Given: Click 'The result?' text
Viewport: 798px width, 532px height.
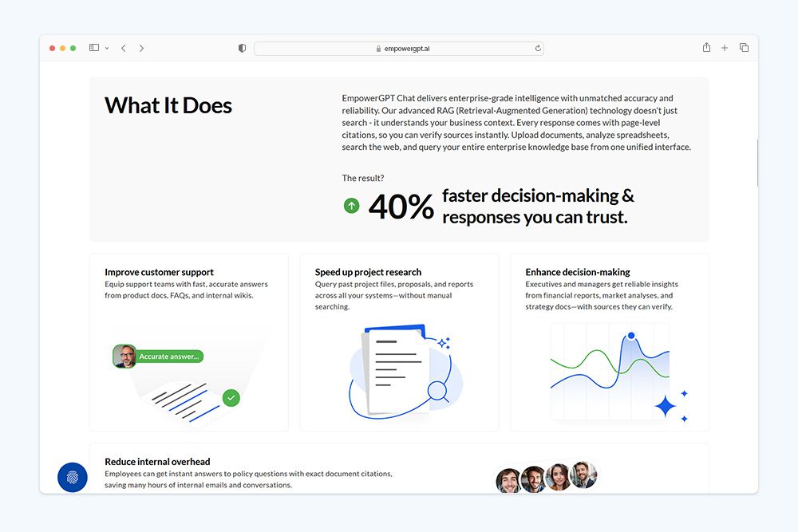Looking at the screenshot, I should (363, 178).
